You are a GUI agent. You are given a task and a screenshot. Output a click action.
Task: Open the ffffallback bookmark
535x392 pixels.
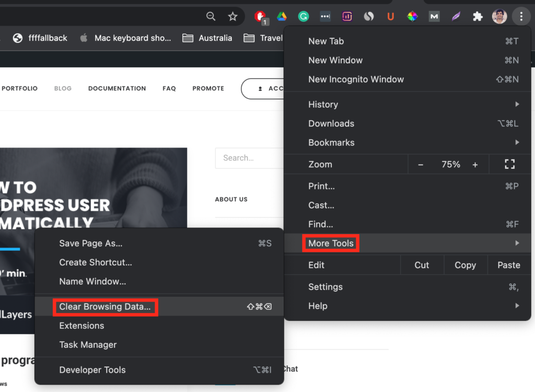[40, 38]
